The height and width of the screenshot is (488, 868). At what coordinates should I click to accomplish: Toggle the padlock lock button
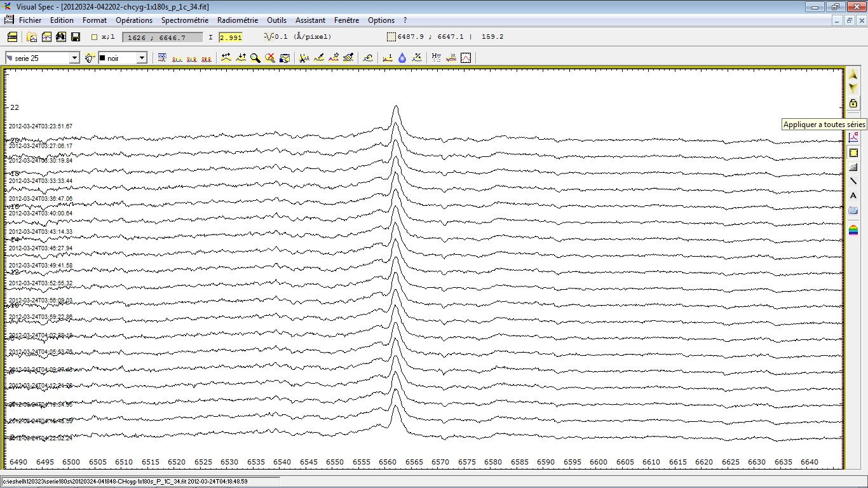(x=853, y=103)
